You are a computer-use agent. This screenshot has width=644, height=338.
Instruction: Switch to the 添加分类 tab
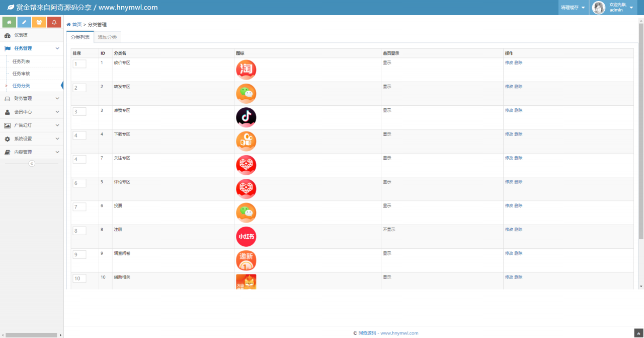point(107,37)
